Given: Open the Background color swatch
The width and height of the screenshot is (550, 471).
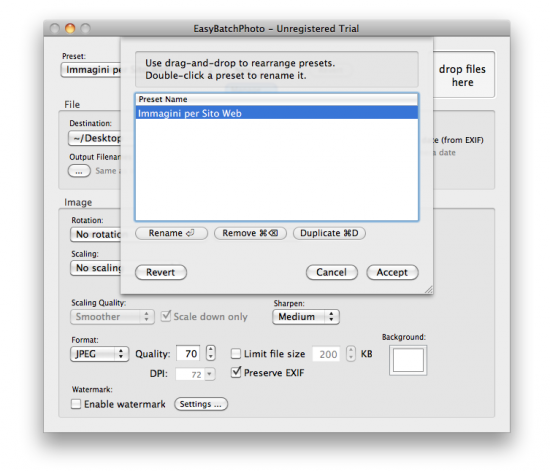Looking at the screenshot, I should pos(408,360).
